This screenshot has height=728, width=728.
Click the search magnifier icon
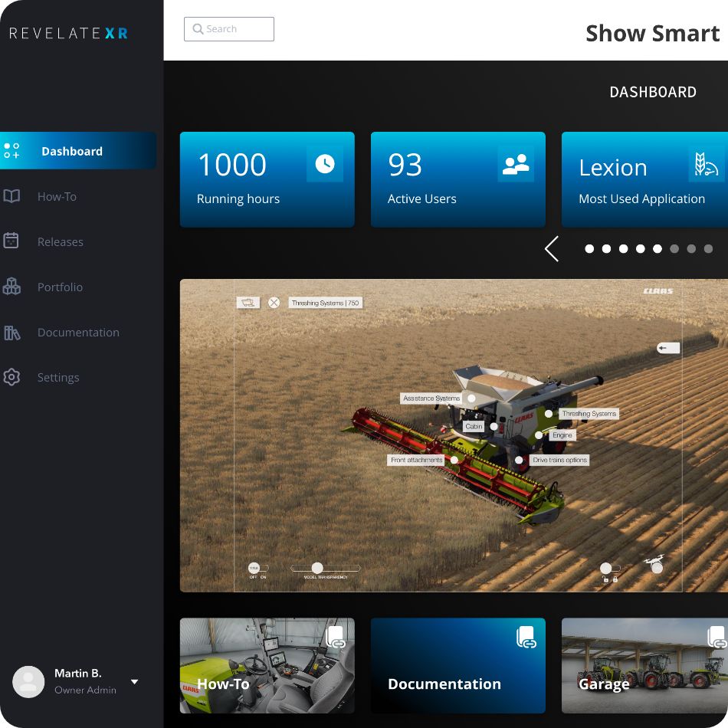pyautogui.click(x=198, y=29)
